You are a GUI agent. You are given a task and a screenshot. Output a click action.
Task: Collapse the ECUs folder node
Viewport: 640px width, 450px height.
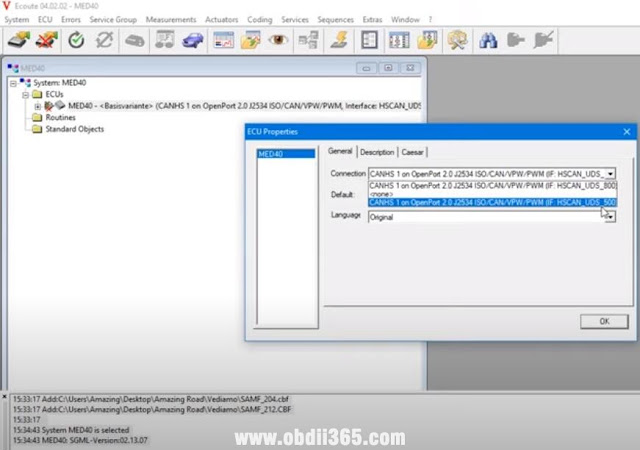tap(26, 95)
